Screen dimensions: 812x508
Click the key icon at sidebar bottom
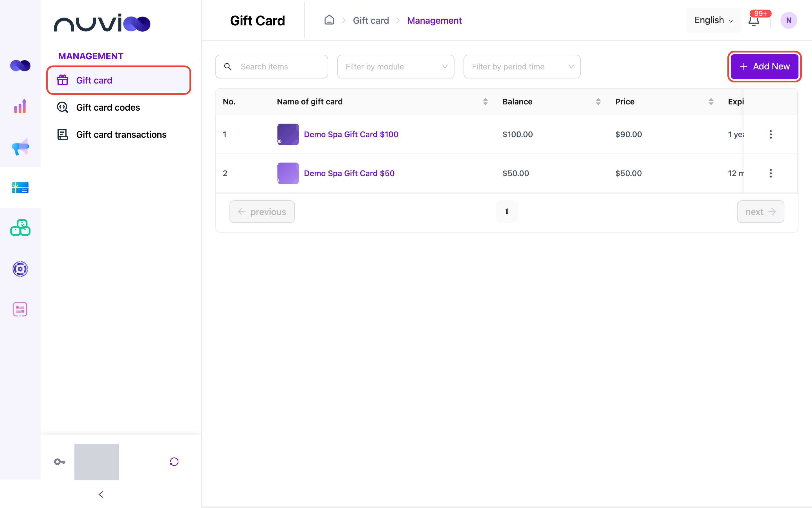coord(60,462)
